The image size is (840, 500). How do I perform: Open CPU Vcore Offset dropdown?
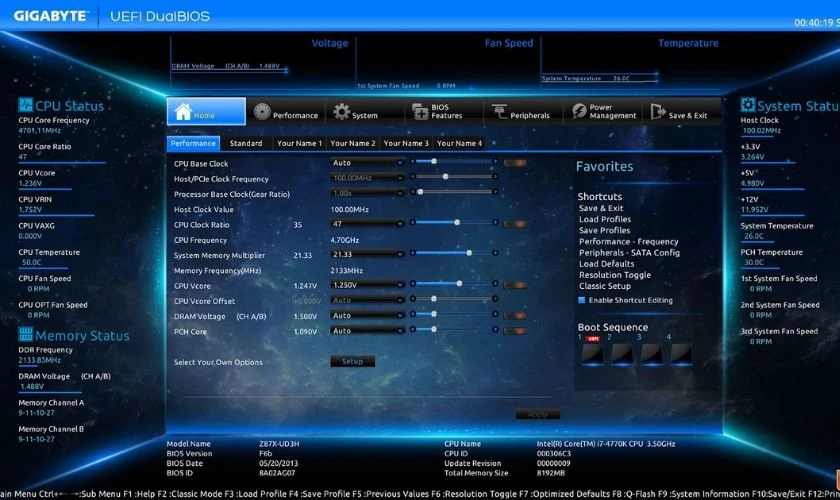point(367,301)
